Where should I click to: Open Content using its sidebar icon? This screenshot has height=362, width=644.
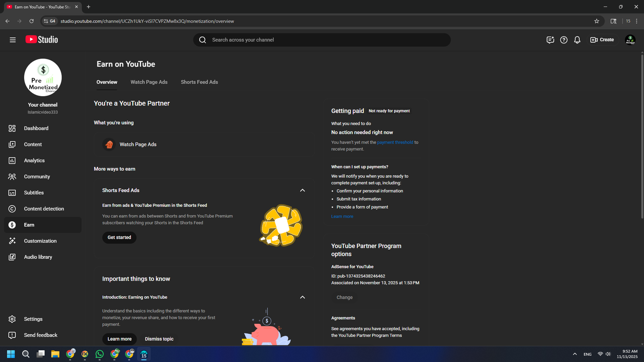[x=12, y=144]
